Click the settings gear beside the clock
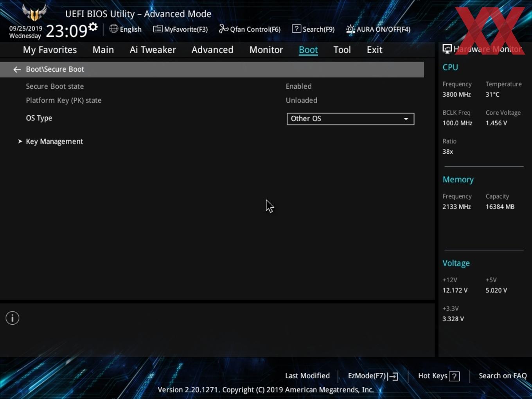The height and width of the screenshot is (399, 532). pos(93,27)
